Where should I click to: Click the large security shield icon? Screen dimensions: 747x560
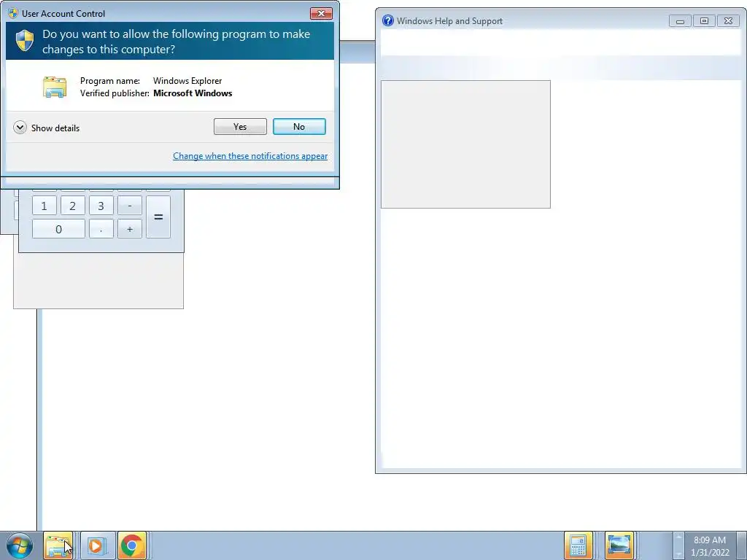pos(24,41)
